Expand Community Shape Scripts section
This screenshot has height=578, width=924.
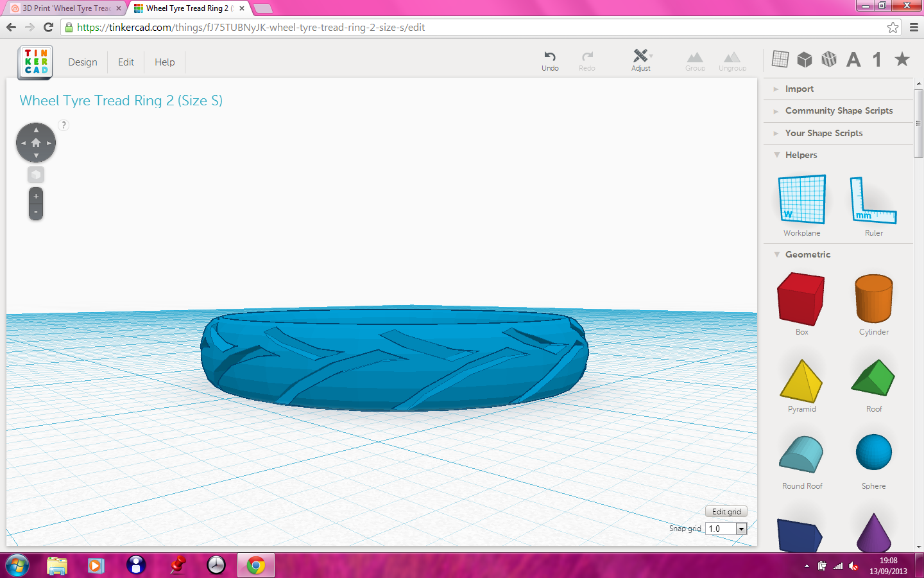(838, 111)
